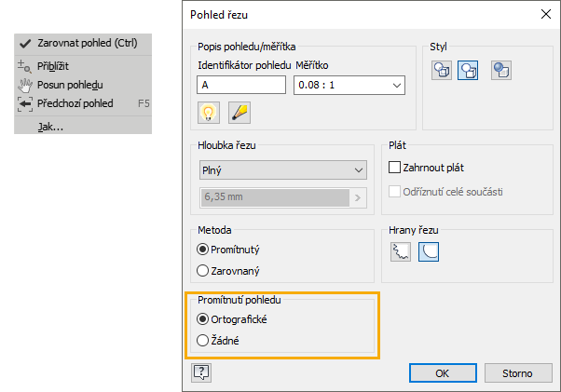561x392 pixels.
Task: Enable the Zahrnout plát checkbox
Action: 395,168
